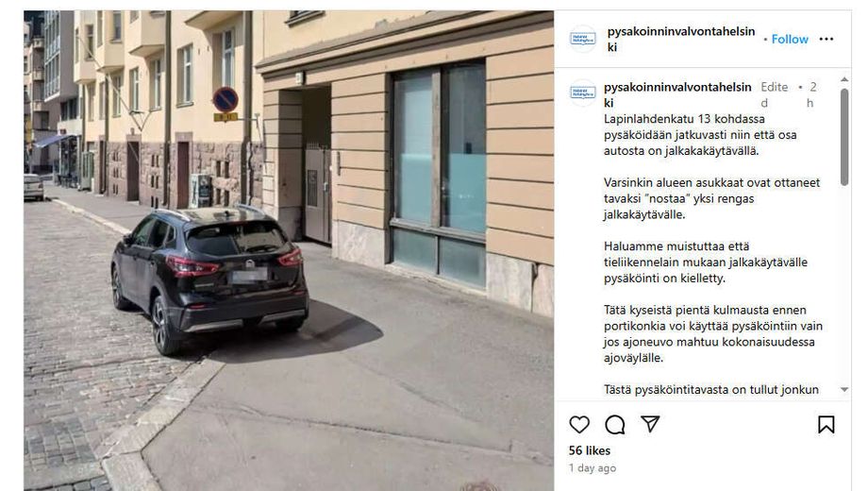Screen dimensions: 868x491
Task: Follow the pysakoinninvalvontahelsinki account
Action: coord(790,40)
